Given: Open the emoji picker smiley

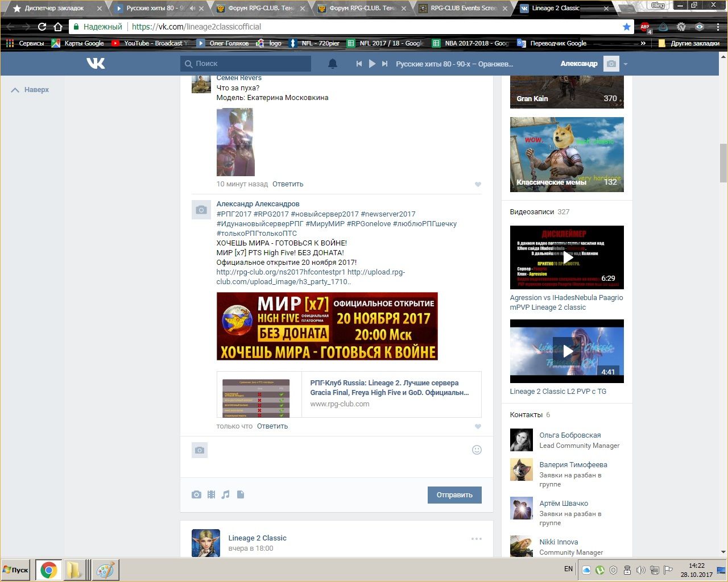Looking at the screenshot, I should pyautogui.click(x=477, y=450).
